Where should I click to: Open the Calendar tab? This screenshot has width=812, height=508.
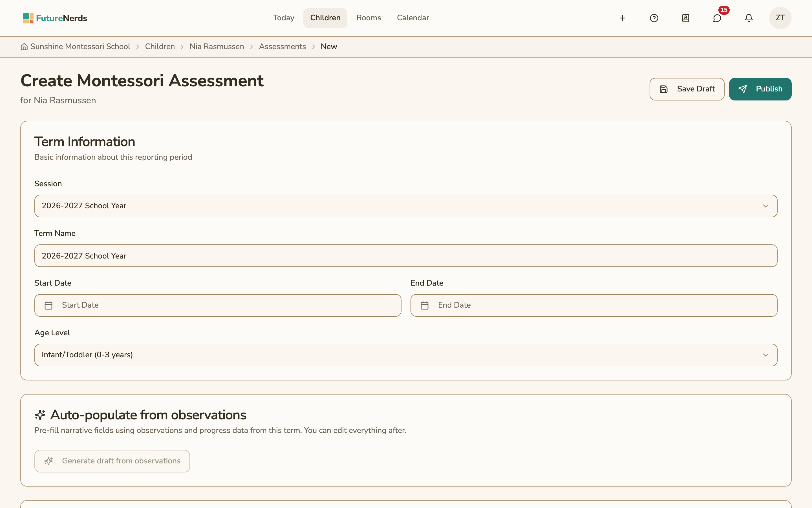(413, 18)
